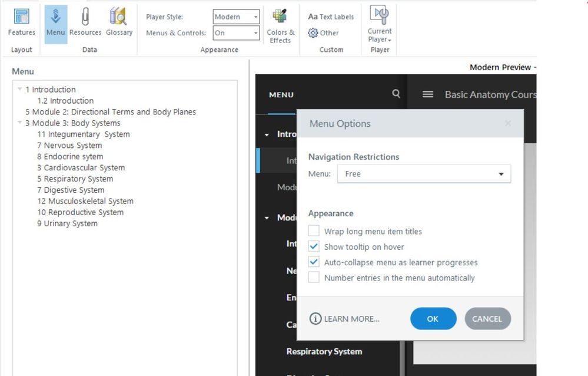
Task: Select 3 Cardiovascular System item
Action: coord(81,167)
